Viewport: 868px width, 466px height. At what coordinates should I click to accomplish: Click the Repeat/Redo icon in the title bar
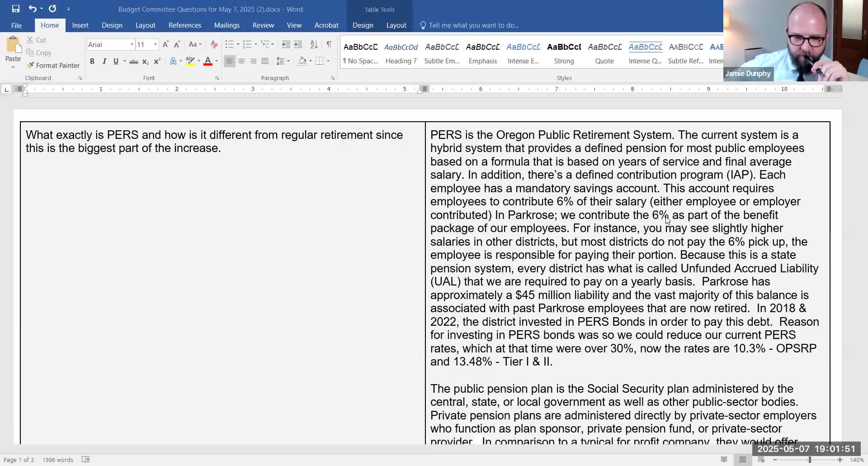pyautogui.click(x=52, y=9)
